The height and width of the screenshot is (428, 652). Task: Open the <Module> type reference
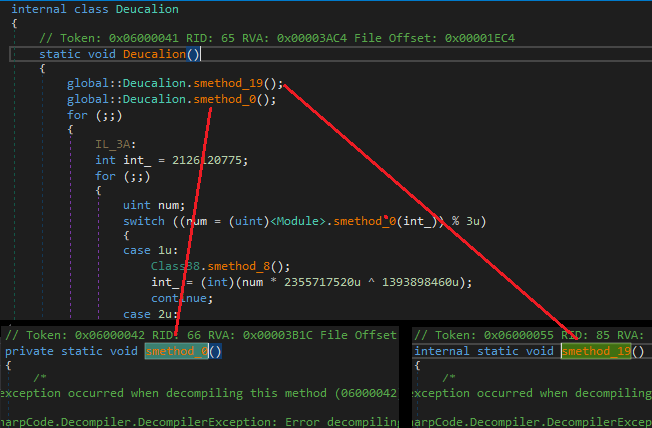[298, 221]
